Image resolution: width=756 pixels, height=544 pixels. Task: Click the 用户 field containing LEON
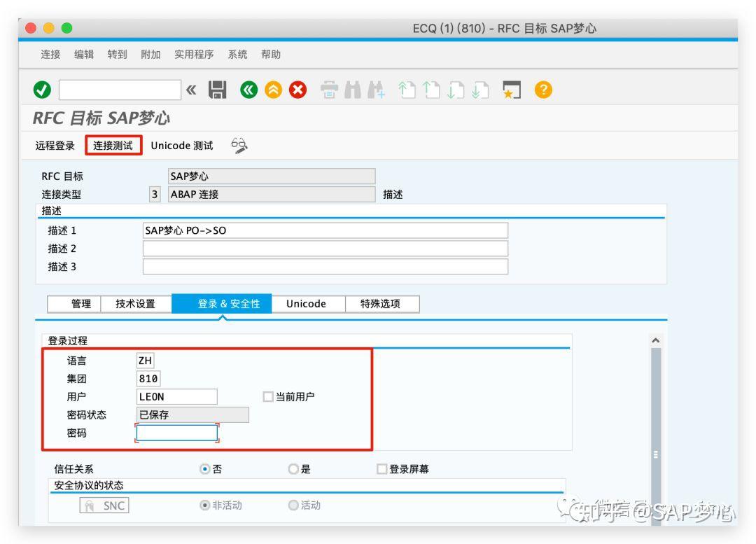click(177, 397)
